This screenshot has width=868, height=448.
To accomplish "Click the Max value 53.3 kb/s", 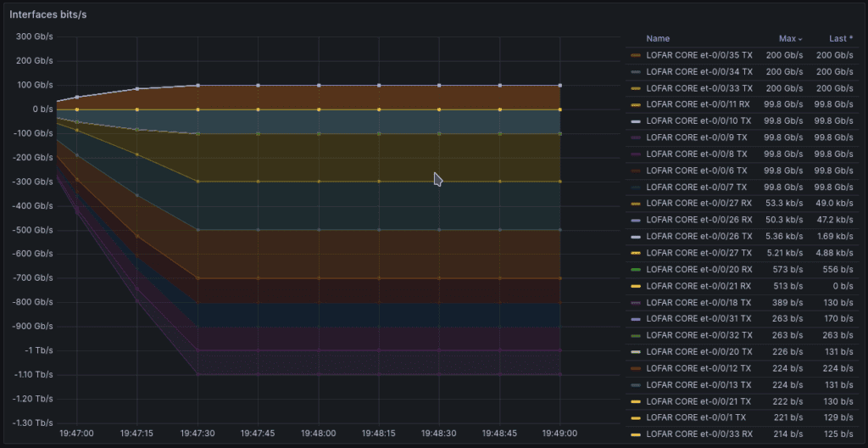I will [x=784, y=204].
